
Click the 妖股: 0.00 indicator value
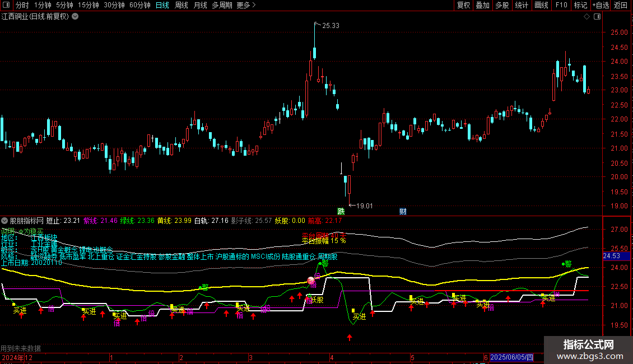click(290, 221)
